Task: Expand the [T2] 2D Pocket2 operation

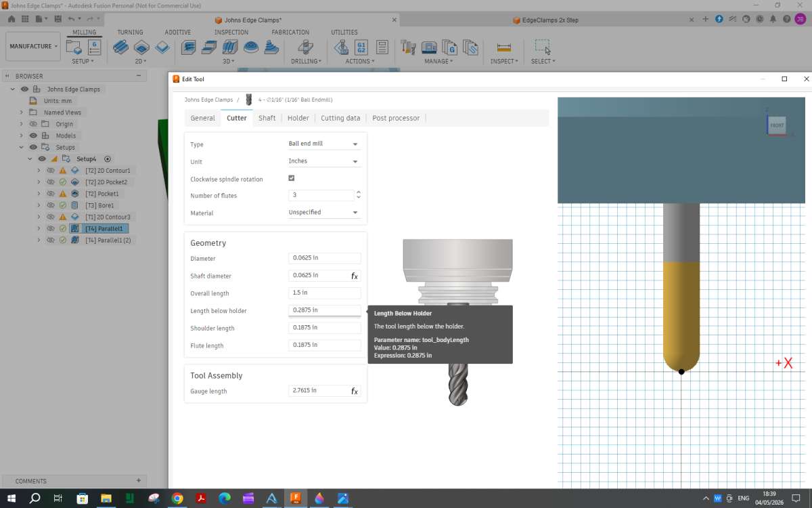Action: (39, 182)
